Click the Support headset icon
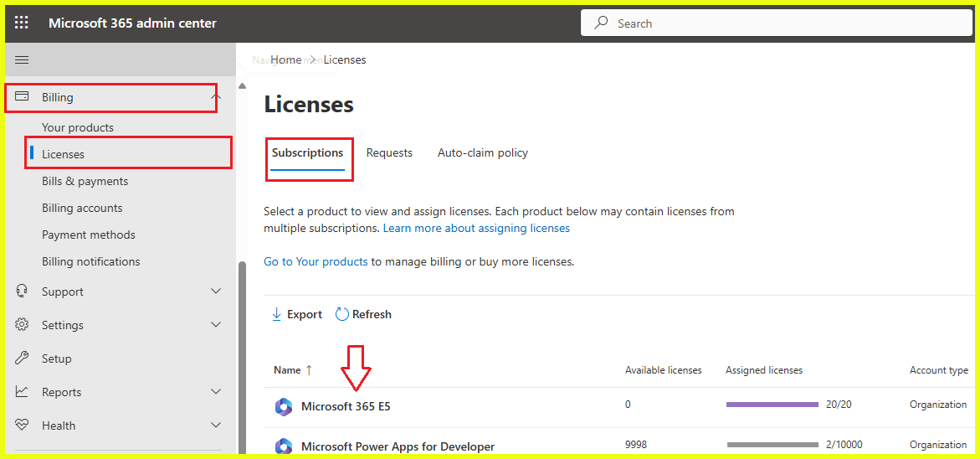This screenshot has height=459, width=980. (x=22, y=291)
